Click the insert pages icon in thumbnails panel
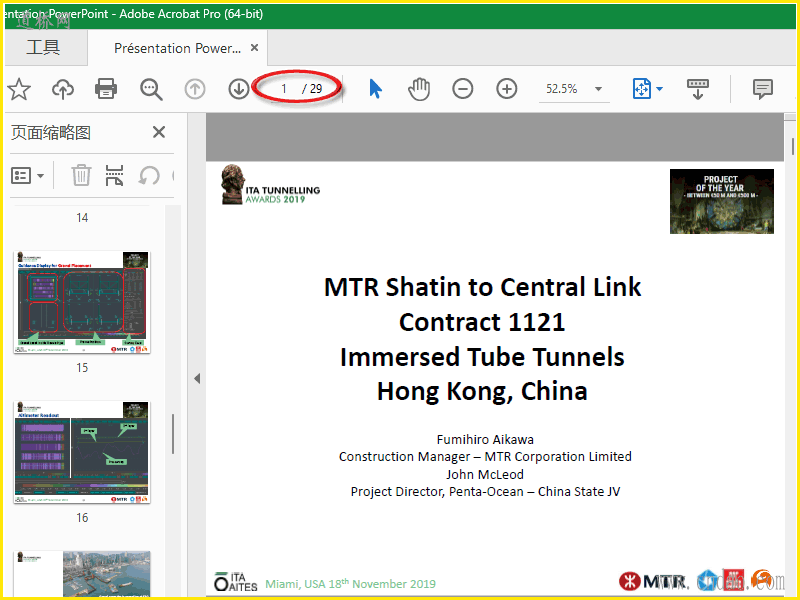This screenshot has height=600, width=800. point(114,175)
